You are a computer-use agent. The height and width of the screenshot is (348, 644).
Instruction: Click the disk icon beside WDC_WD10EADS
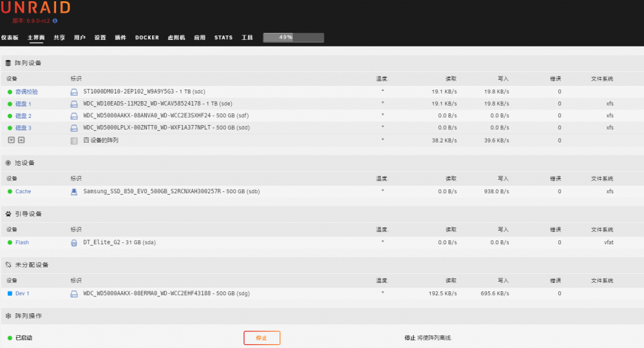pos(74,104)
